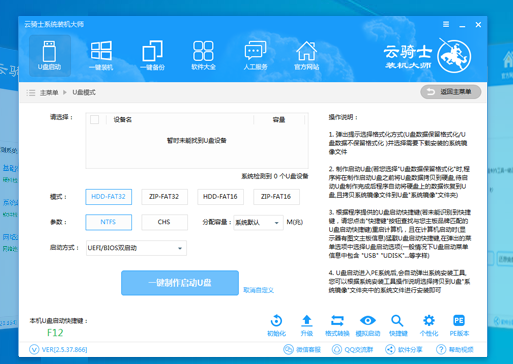Click the F12 hotkey text
The image size is (513, 364).
(x=55, y=333)
